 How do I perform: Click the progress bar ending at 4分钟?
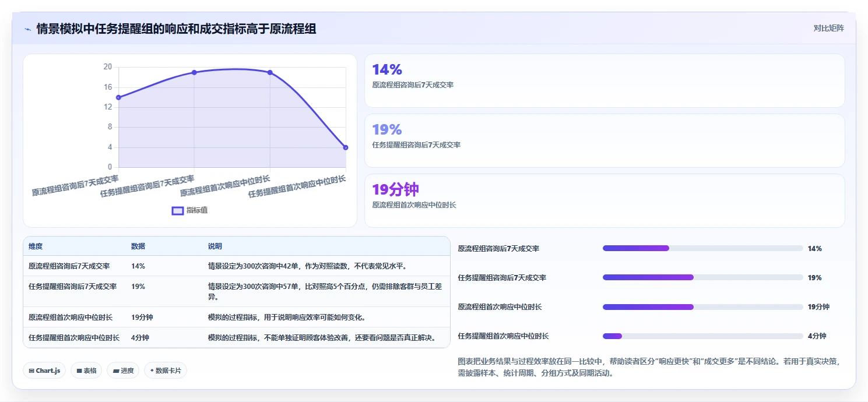click(702, 336)
